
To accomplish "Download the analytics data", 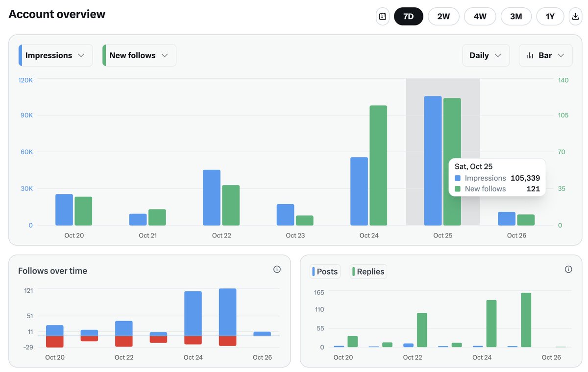I will 575,16.
